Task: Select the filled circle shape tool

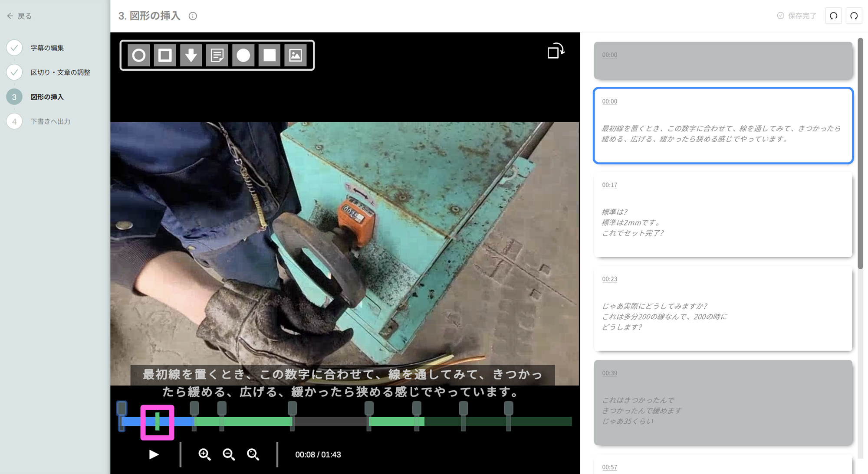Action: coord(243,56)
